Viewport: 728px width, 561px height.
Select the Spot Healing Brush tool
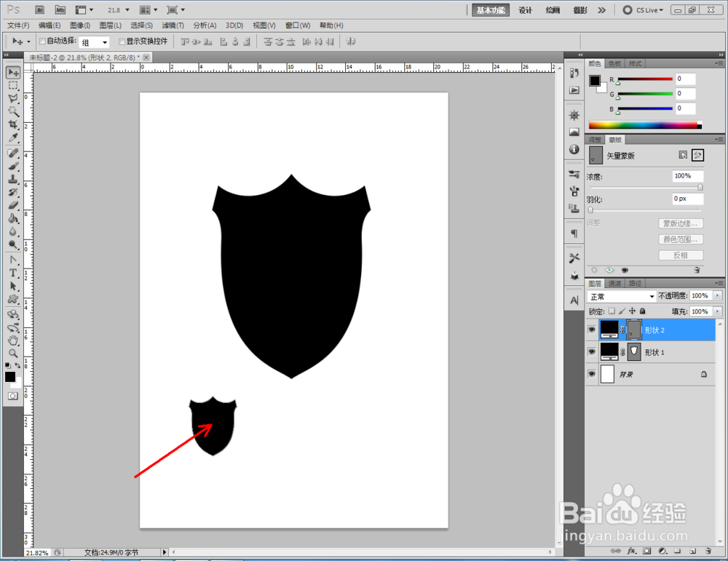tap(13, 153)
